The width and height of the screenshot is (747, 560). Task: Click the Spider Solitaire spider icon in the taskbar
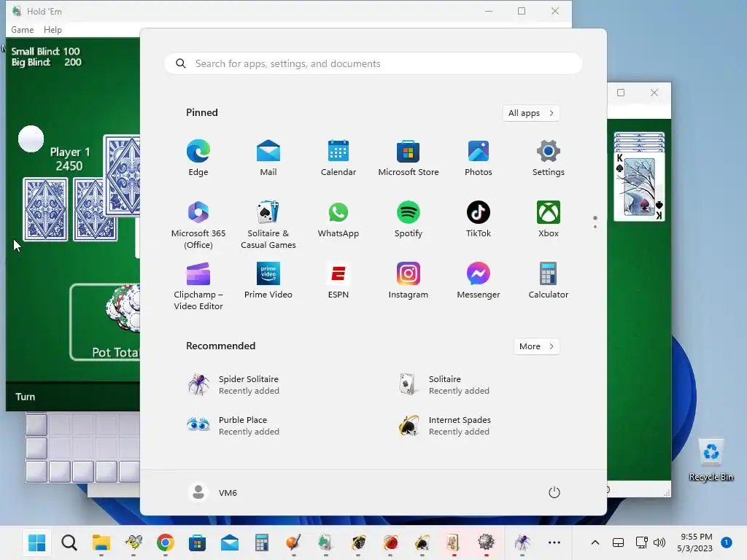coord(522,542)
